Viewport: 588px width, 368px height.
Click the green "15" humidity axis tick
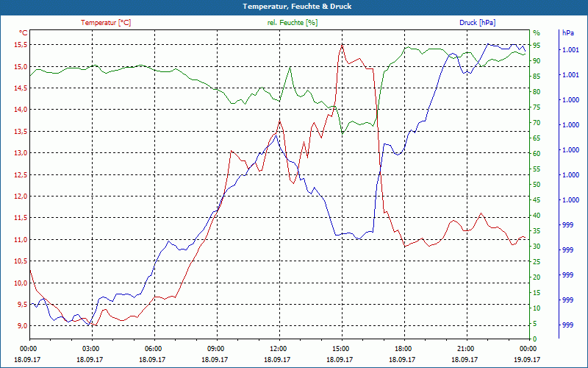(x=537, y=292)
